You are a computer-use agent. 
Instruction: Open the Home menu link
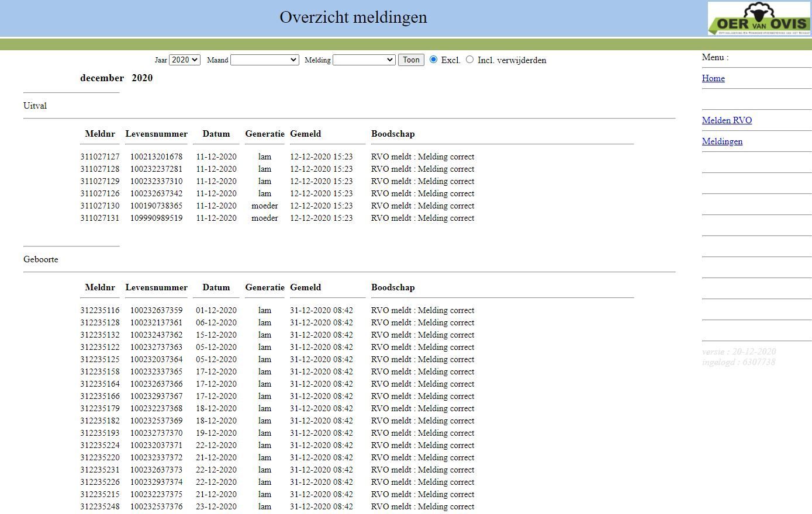coord(713,78)
